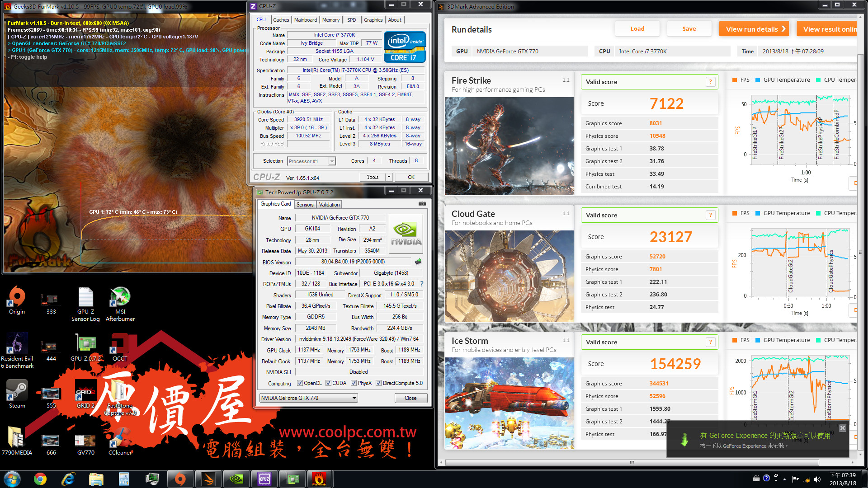This screenshot has height=488, width=868.
Task: Click the FPS orange legend swatch in Fire Strike
Action: pyautogui.click(x=735, y=80)
